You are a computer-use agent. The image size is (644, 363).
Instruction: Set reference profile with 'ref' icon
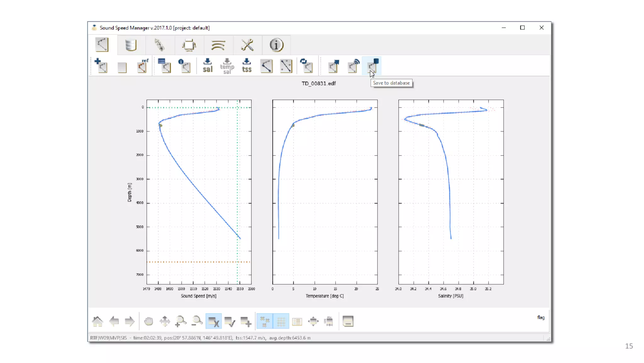click(142, 66)
